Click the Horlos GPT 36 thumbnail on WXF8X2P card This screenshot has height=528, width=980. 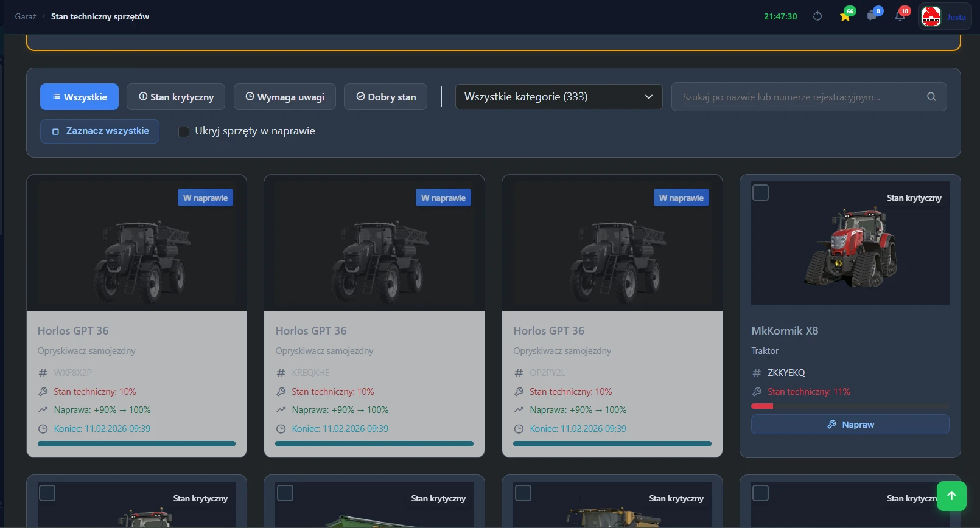coord(136,243)
